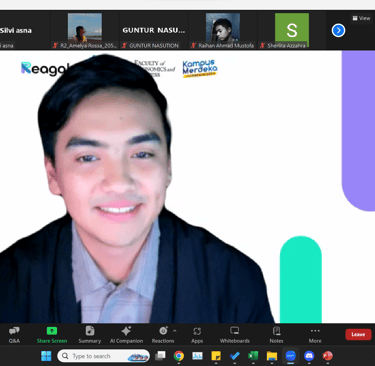
Task: Leave the meeting
Action: 358,334
